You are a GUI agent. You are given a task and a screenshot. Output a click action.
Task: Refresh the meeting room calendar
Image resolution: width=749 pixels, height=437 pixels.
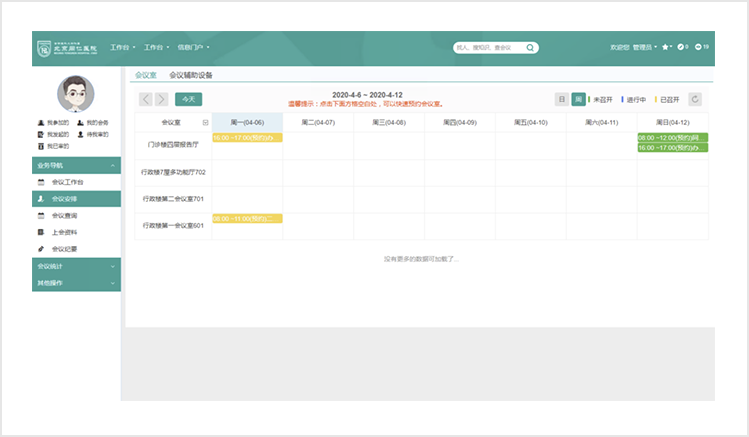696,99
